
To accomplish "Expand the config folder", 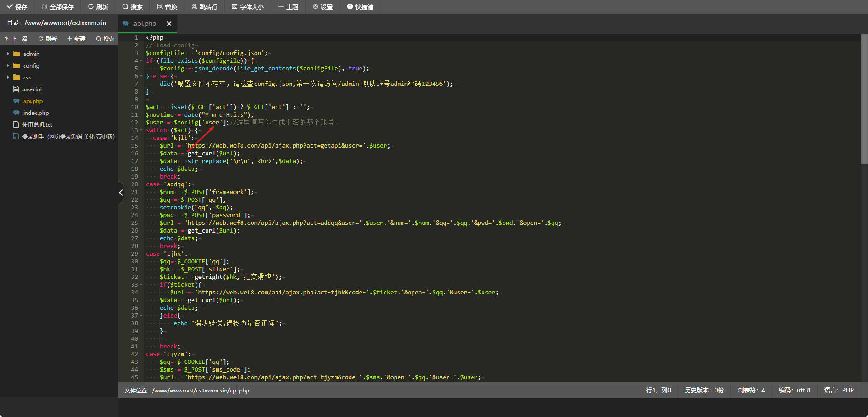I will point(8,65).
